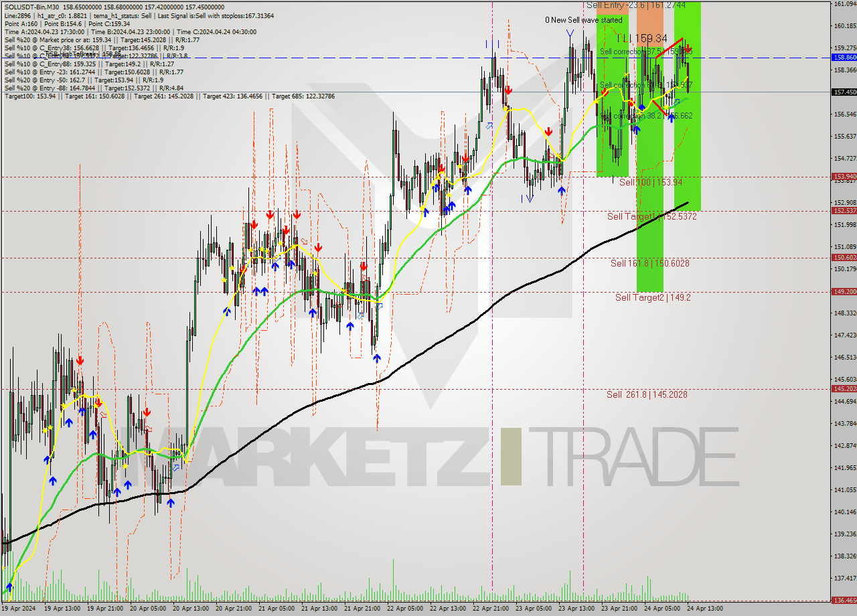Screen dimensions: 857x616
Task: Click the '0 New Sell wave started' label
Action: 583,20
